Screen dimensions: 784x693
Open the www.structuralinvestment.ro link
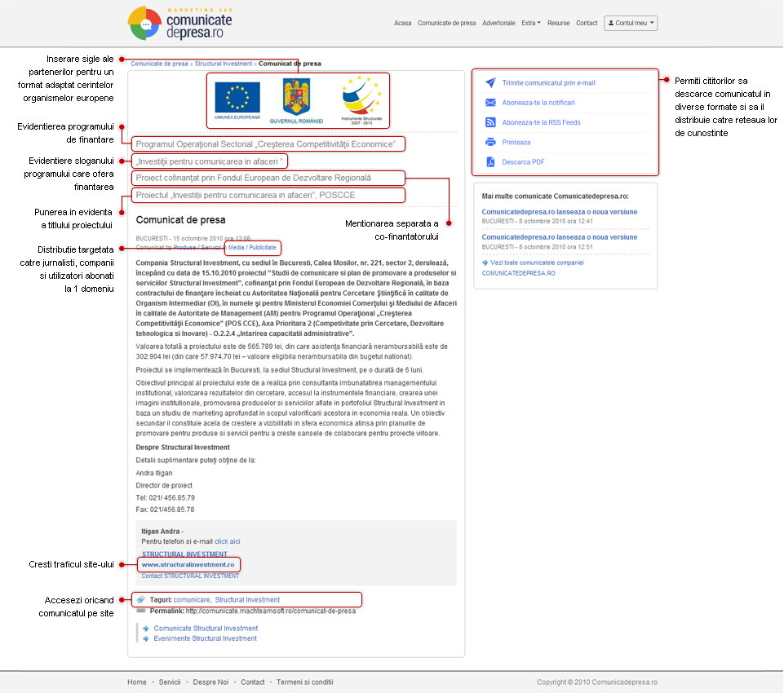click(x=188, y=564)
